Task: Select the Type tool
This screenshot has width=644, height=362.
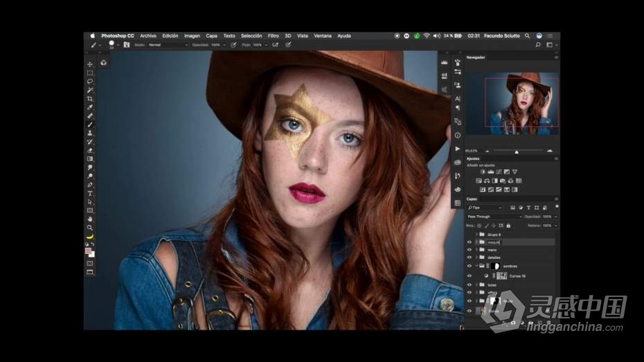Action: pyautogui.click(x=90, y=194)
